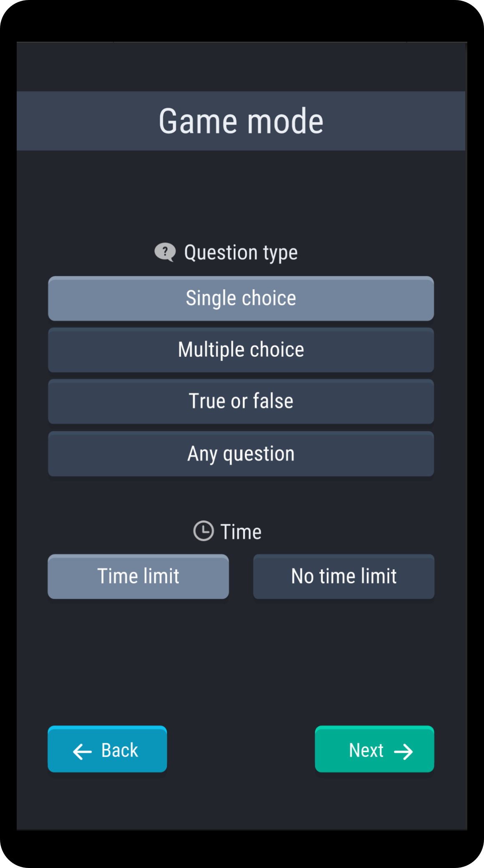Click the question mark speech bubble icon
The image size is (484, 868).
pos(165,252)
